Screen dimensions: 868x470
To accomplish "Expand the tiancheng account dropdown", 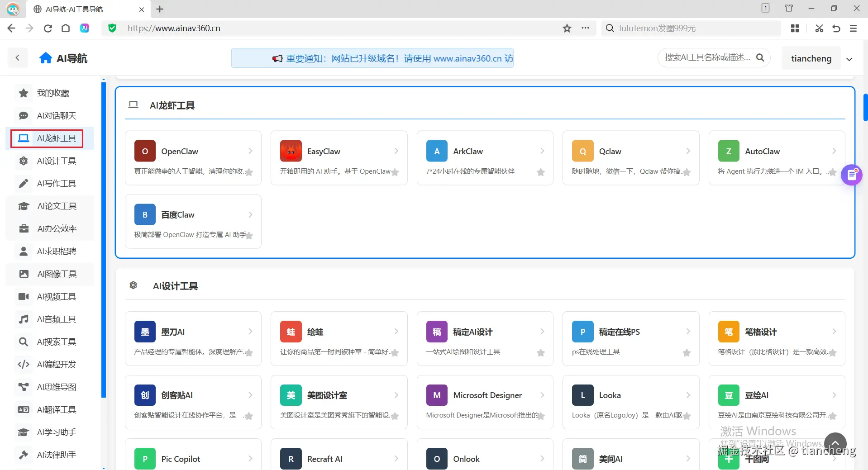I will [849, 59].
